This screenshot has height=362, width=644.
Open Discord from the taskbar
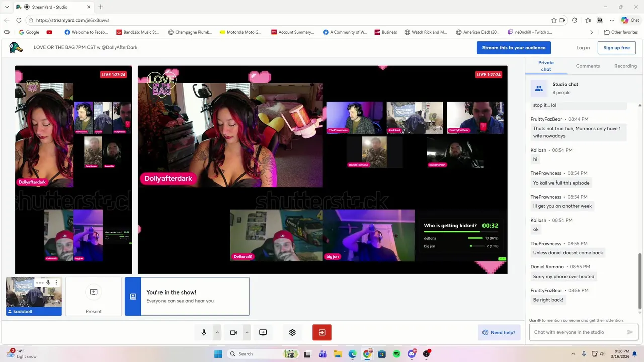pos(412,354)
